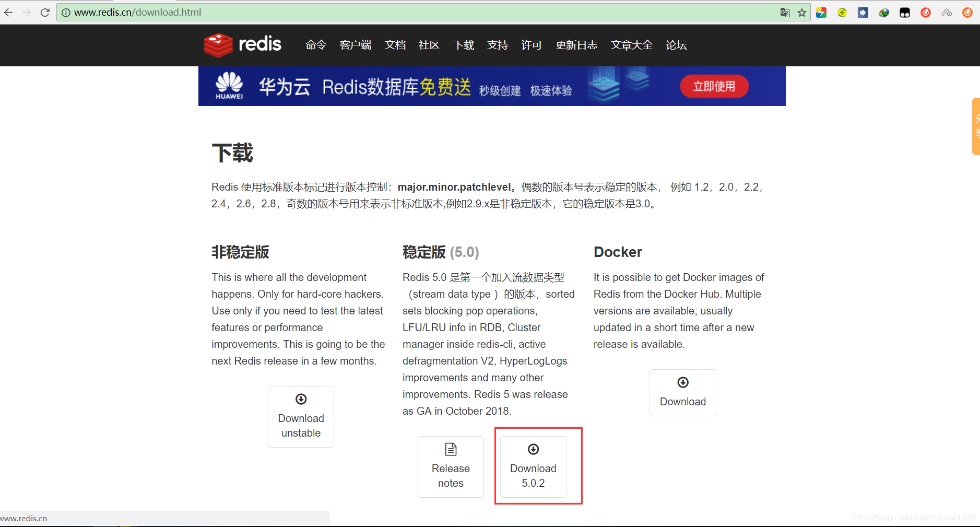This screenshot has width=980, height=527.
Task: Click the translate page icon
Action: click(785, 12)
